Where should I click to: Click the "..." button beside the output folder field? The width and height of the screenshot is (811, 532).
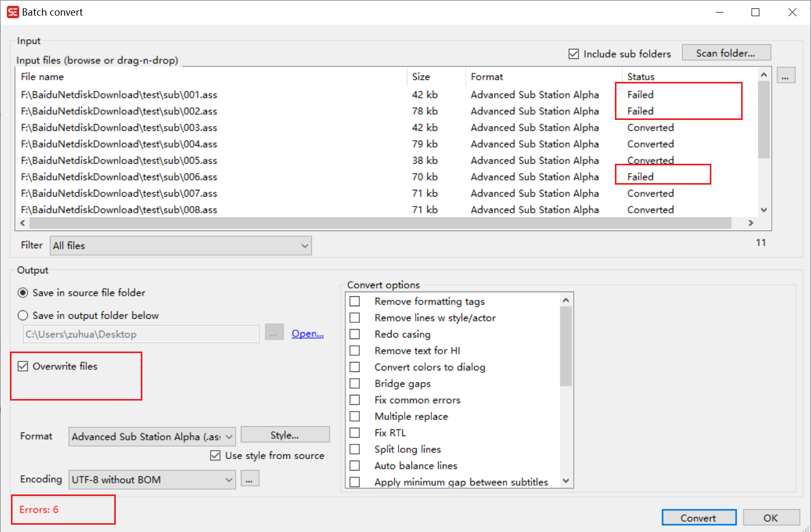click(274, 333)
